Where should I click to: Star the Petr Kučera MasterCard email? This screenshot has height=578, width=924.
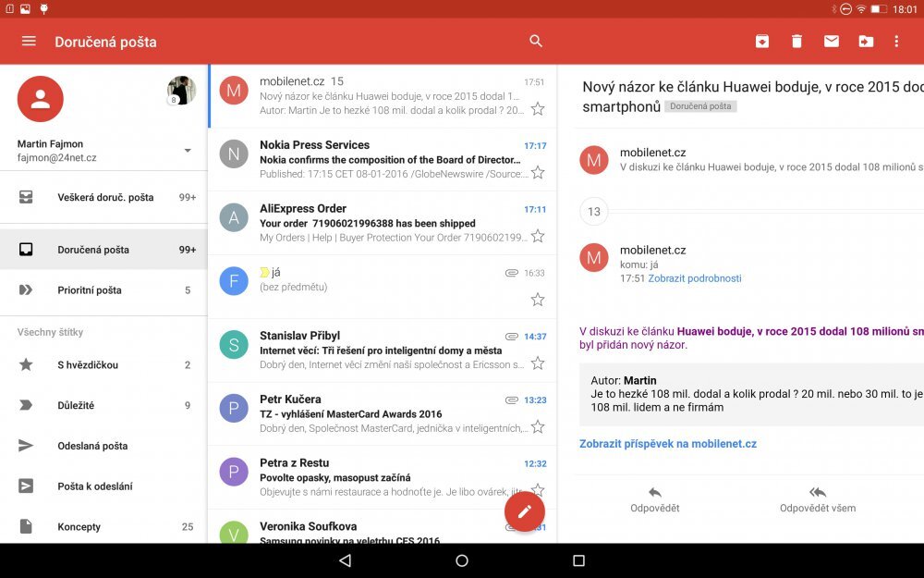(537, 428)
